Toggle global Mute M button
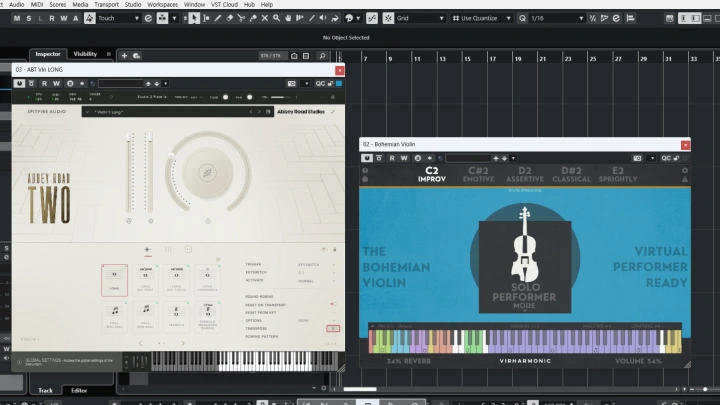The image size is (720, 405). [17, 18]
